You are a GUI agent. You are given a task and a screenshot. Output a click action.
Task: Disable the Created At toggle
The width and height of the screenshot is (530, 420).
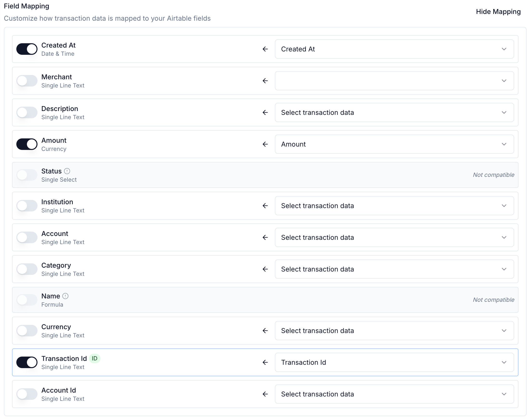coord(27,49)
